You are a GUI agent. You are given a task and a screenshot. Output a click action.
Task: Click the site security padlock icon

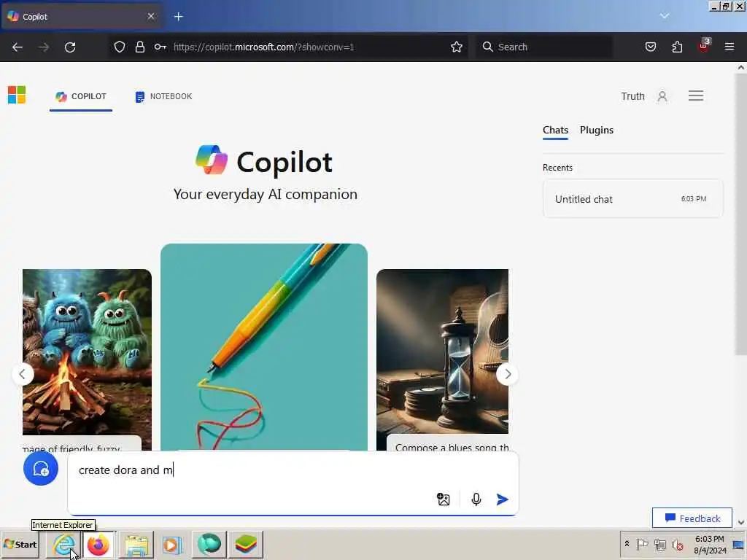[139, 47]
